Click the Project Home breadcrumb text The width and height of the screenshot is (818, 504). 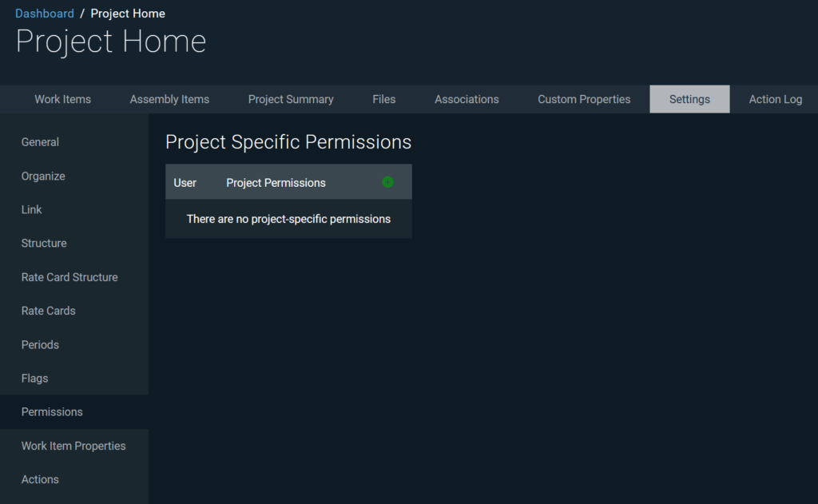coord(128,14)
